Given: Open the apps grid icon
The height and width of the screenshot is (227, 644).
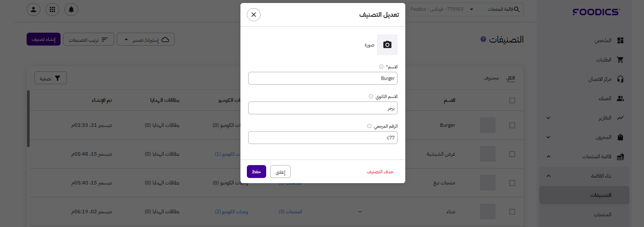Looking at the screenshot, I should (52, 9).
